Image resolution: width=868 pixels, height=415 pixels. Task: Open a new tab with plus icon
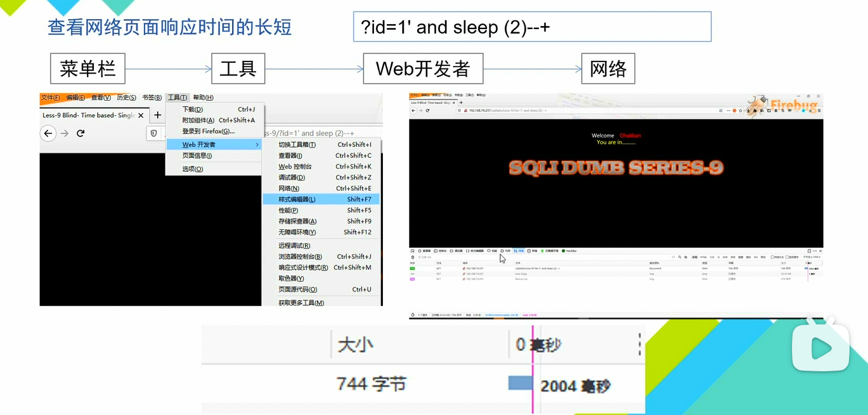pyautogui.click(x=158, y=115)
